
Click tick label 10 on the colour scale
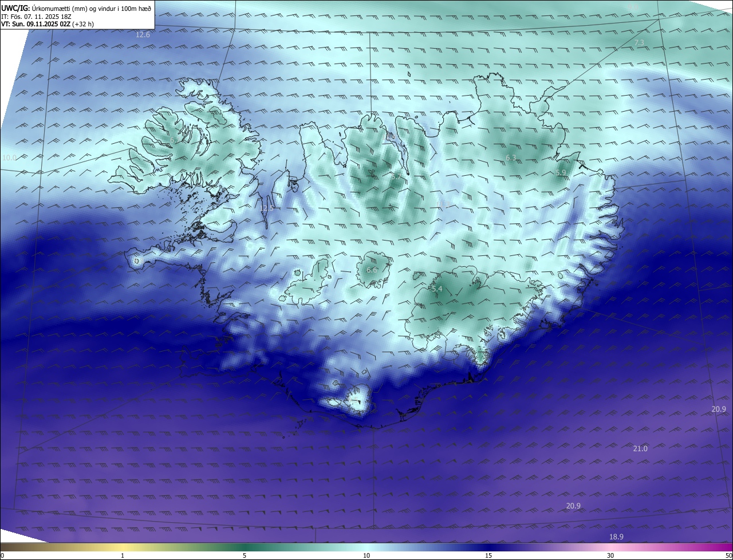coord(366,555)
